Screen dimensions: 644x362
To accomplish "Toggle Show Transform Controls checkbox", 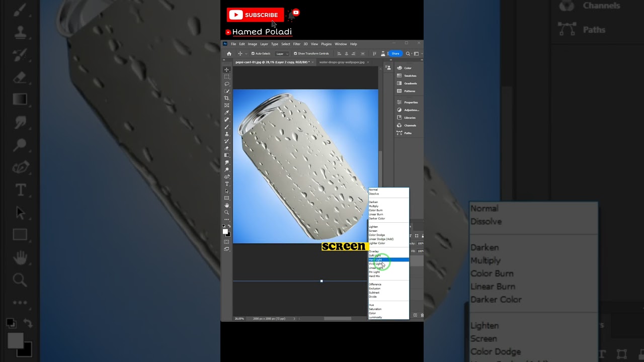I will tap(295, 53).
